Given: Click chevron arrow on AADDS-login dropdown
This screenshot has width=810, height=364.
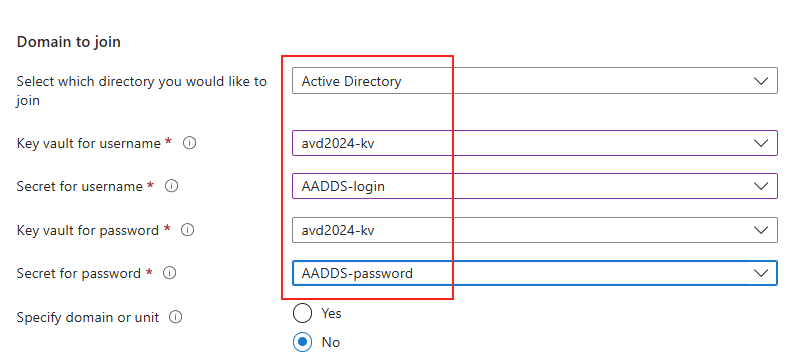Looking at the screenshot, I should coord(760,186).
